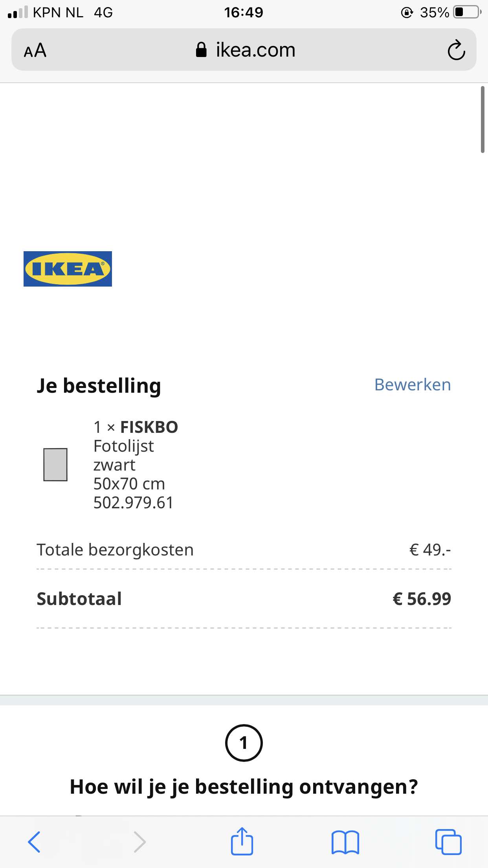Go back with Safari's back arrow
This screenshot has height=868, width=488.
pos(34,842)
